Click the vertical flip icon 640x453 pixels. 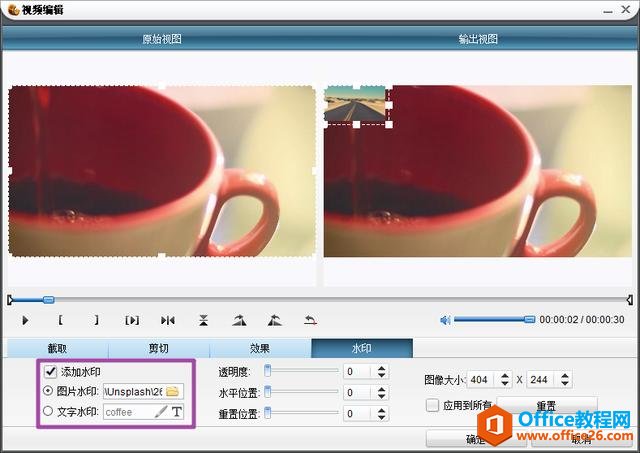[203, 320]
